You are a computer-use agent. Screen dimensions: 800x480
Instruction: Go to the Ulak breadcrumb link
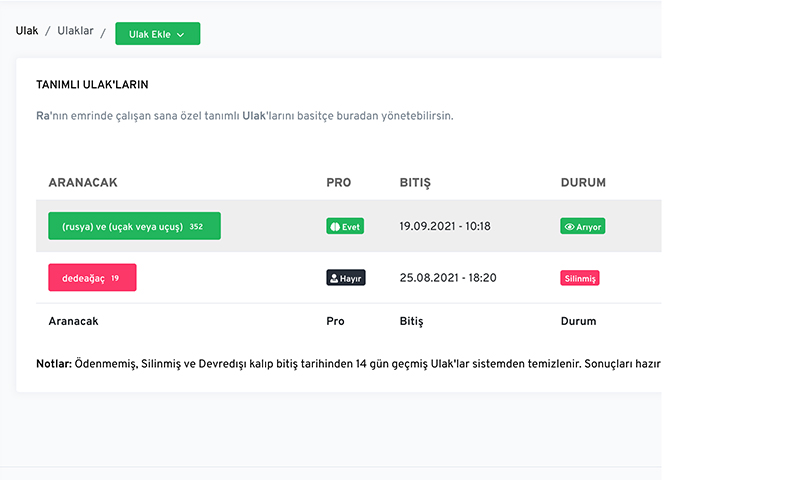pyautogui.click(x=27, y=31)
